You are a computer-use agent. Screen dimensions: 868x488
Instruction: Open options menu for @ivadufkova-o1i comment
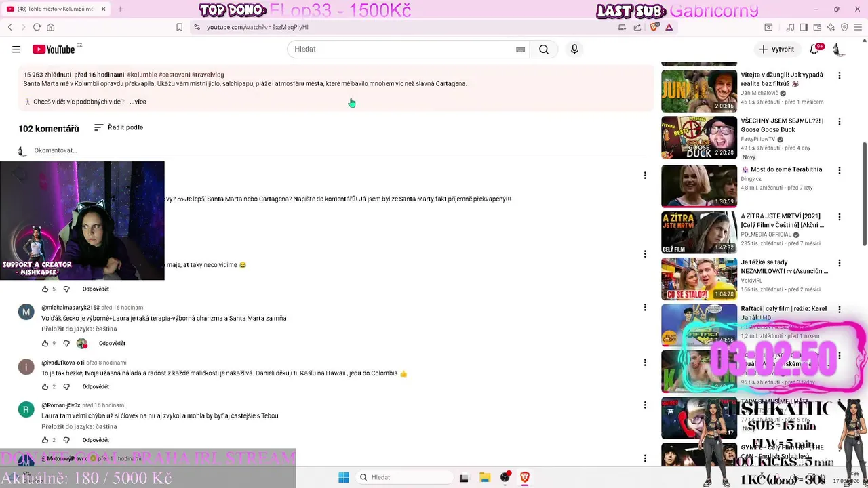645,363
